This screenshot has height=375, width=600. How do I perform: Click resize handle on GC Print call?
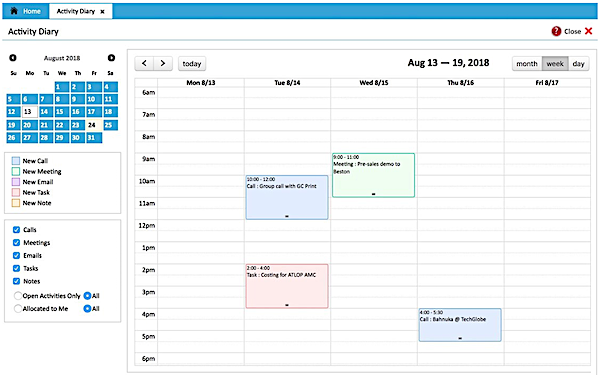(287, 217)
